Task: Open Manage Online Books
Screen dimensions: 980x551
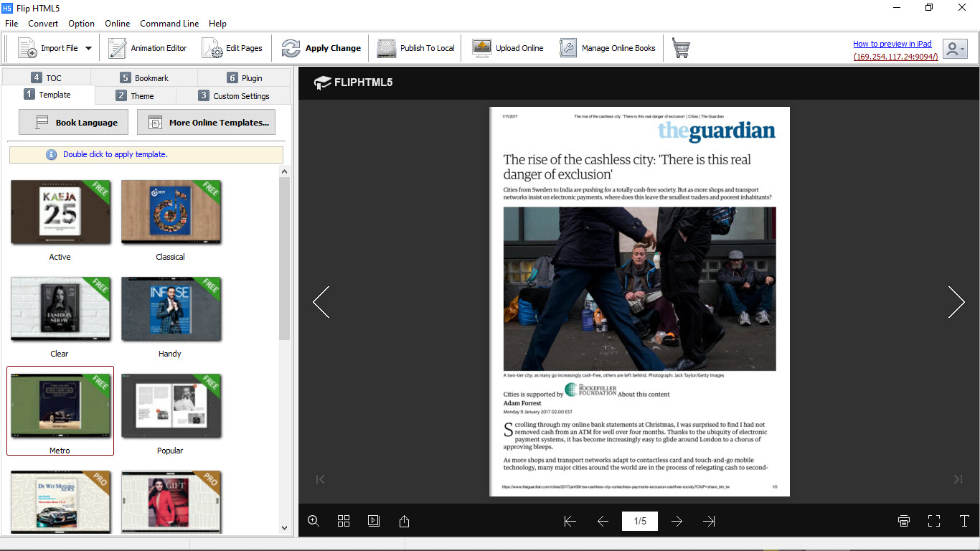Action: click(608, 48)
